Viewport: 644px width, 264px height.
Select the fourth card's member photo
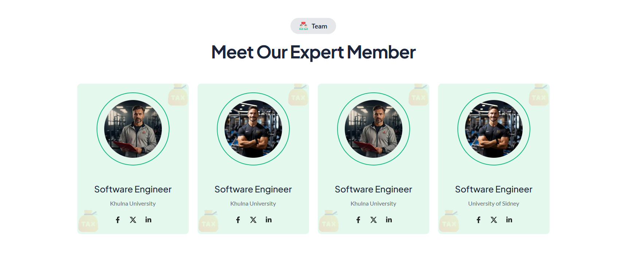click(494, 129)
